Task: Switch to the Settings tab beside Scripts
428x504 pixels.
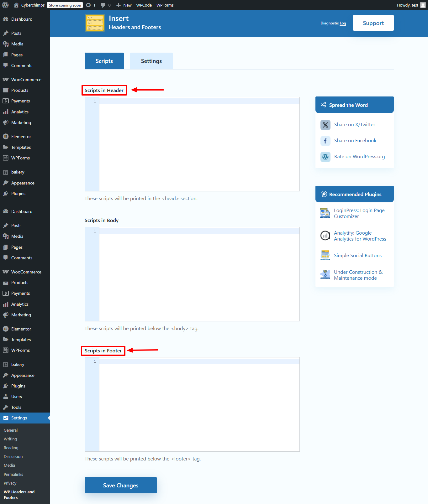Action: click(151, 61)
